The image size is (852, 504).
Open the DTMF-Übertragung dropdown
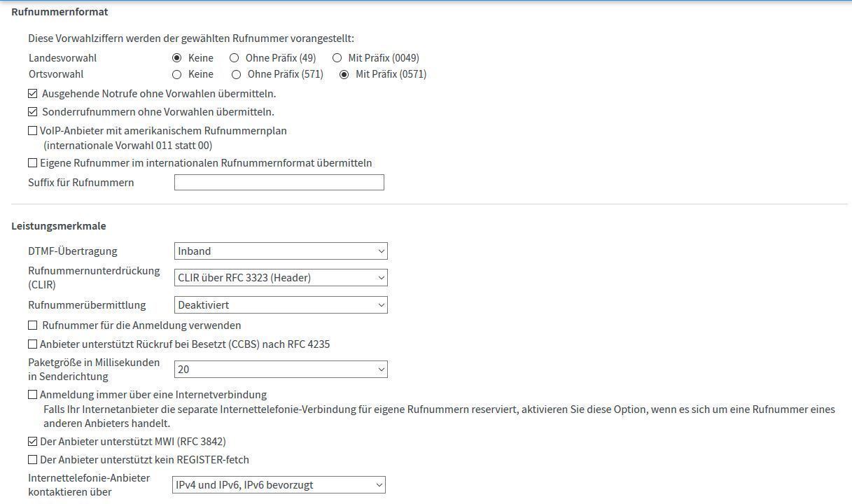[x=280, y=251]
